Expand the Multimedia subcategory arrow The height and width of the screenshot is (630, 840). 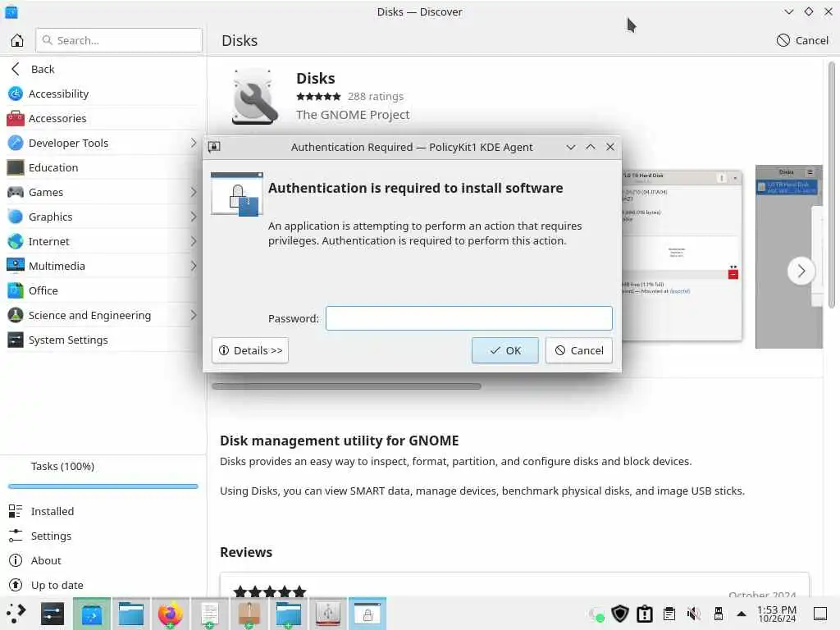click(x=194, y=267)
